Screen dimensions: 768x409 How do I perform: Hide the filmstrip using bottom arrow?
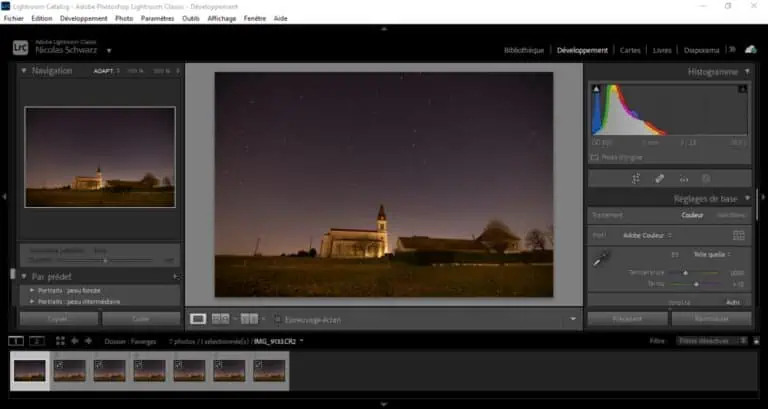384,404
